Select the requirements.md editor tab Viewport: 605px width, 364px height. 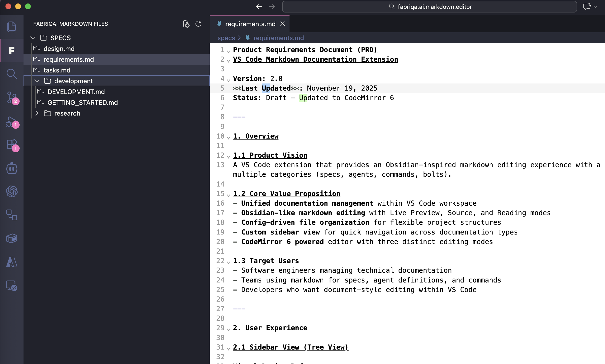[x=250, y=24]
